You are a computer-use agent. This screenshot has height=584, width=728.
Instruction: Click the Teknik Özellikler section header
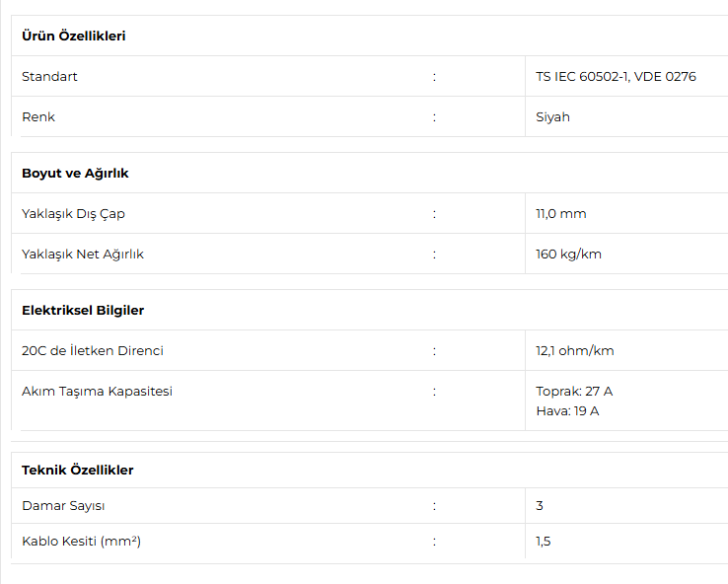(x=77, y=470)
